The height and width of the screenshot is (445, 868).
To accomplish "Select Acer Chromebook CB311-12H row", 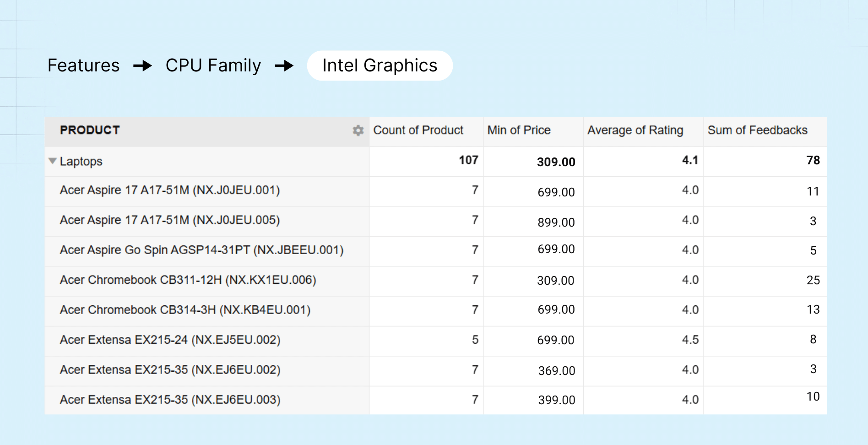I will pos(188,280).
